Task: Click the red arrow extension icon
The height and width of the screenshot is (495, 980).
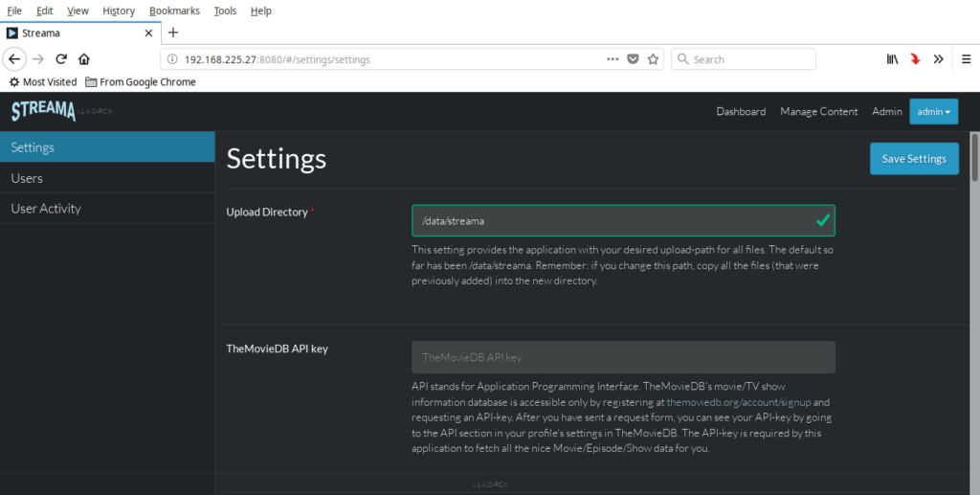Action: [x=915, y=59]
